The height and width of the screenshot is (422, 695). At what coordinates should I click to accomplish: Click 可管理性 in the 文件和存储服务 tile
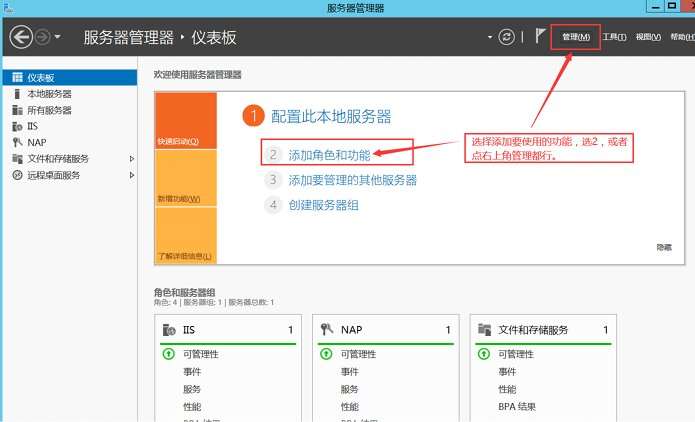coord(516,354)
